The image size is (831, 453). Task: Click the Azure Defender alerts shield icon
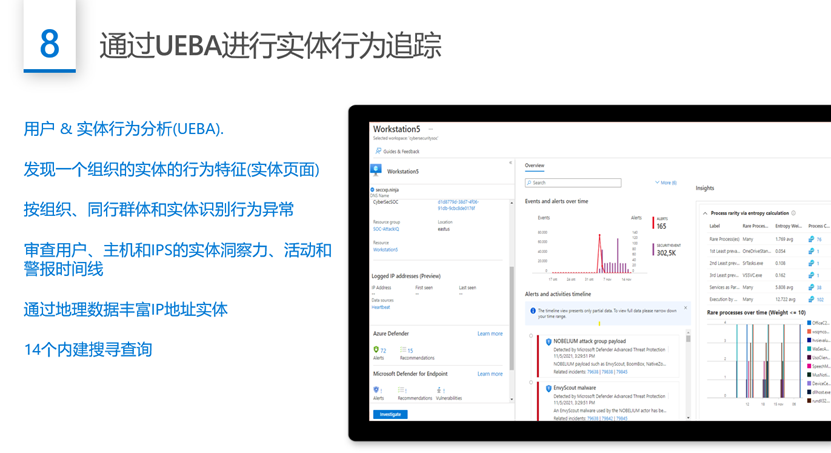[376, 350]
